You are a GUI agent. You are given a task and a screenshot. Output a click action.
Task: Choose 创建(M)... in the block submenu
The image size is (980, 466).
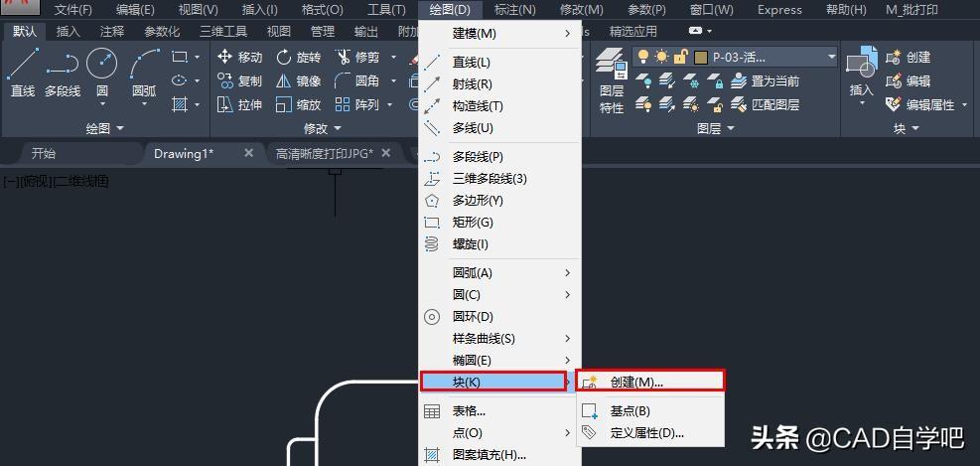click(650, 382)
